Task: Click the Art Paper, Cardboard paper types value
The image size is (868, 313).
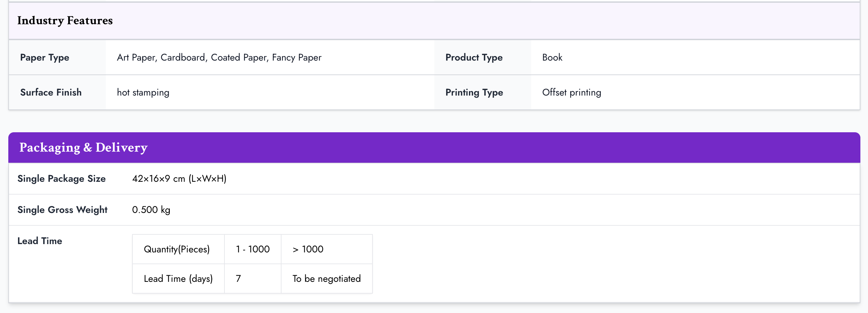Action: pos(219,57)
